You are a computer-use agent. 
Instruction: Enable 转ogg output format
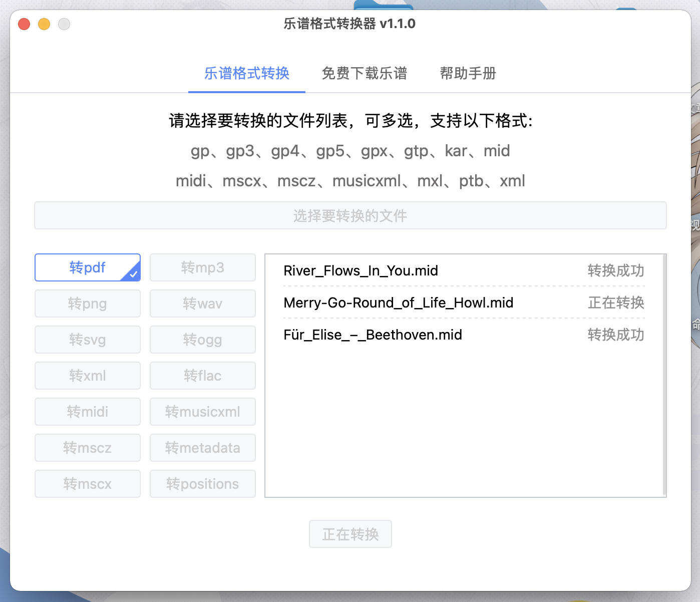202,340
